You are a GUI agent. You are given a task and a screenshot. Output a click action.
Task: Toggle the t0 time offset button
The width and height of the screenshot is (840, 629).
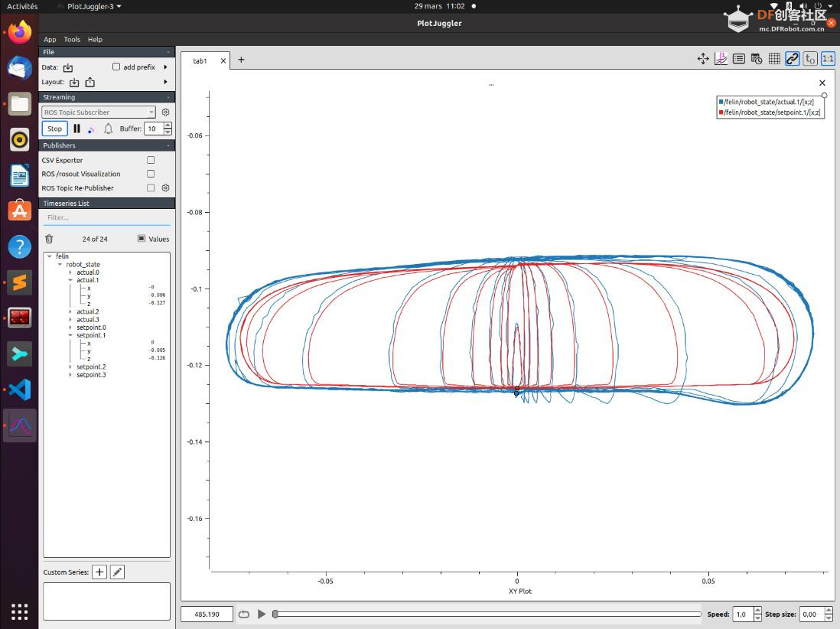click(x=810, y=59)
